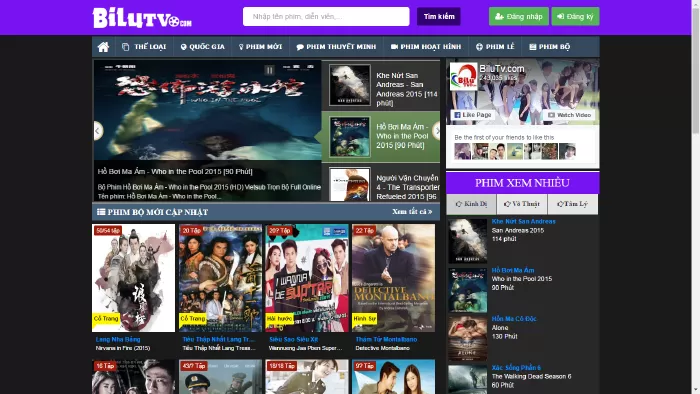Open BiluTv.com Facebook page title link
The width and height of the screenshot is (700, 394).
[502, 69]
